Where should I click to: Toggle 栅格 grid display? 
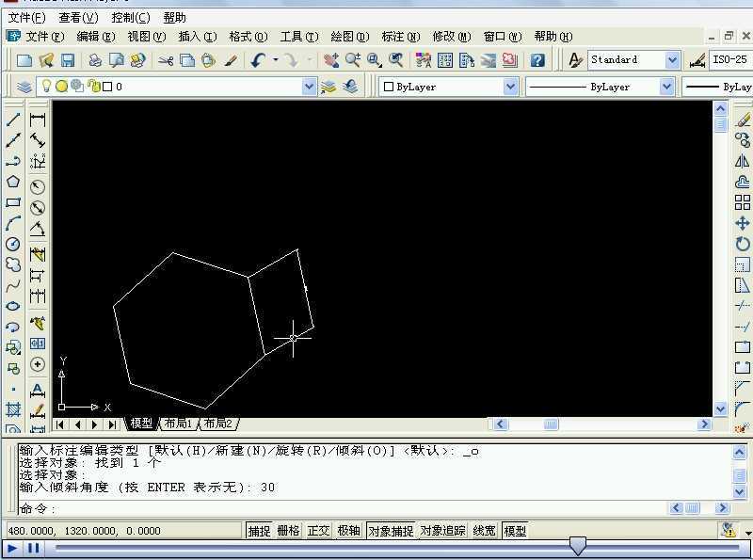point(288,531)
